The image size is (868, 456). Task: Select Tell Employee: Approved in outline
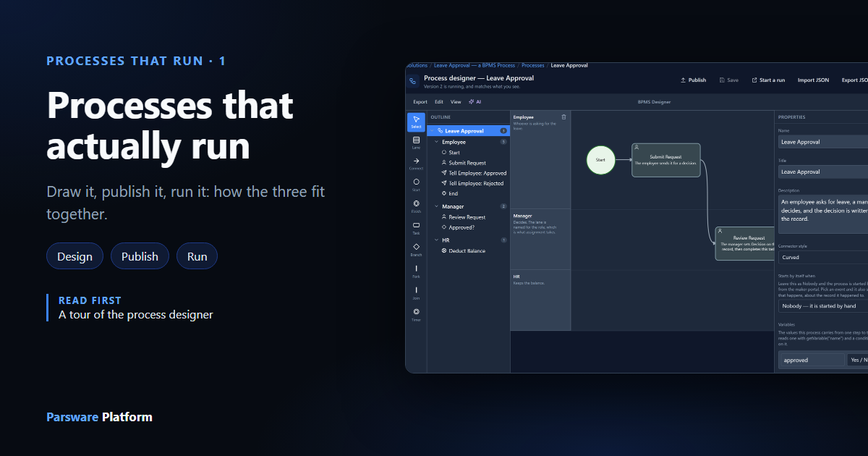(473, 173)
